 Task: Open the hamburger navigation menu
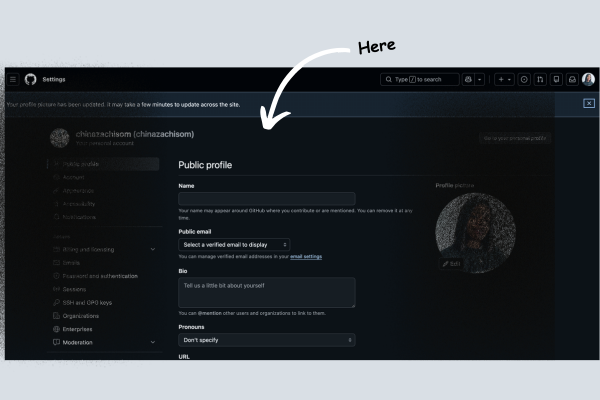click(14, 79)
